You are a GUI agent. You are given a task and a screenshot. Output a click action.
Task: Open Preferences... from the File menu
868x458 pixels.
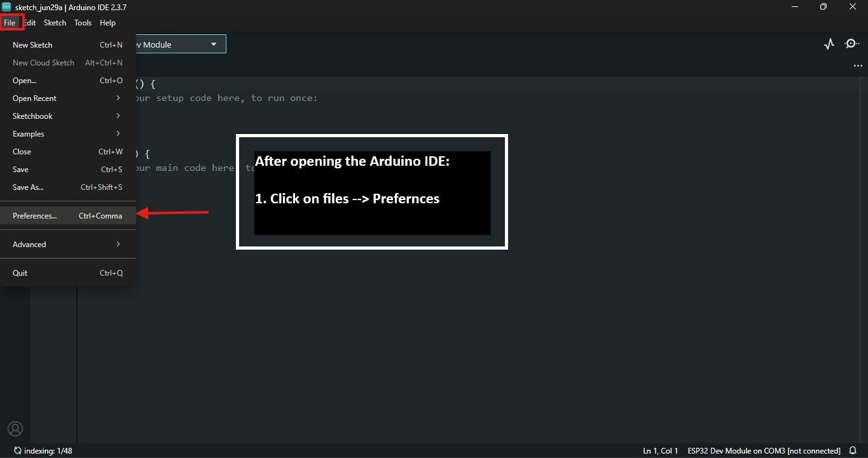pos(67,216)
